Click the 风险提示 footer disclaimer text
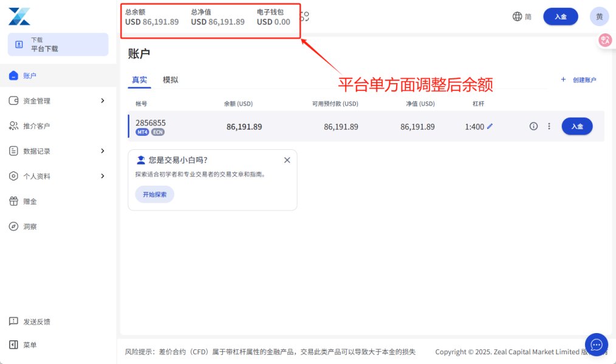 (x=270, y=352)
